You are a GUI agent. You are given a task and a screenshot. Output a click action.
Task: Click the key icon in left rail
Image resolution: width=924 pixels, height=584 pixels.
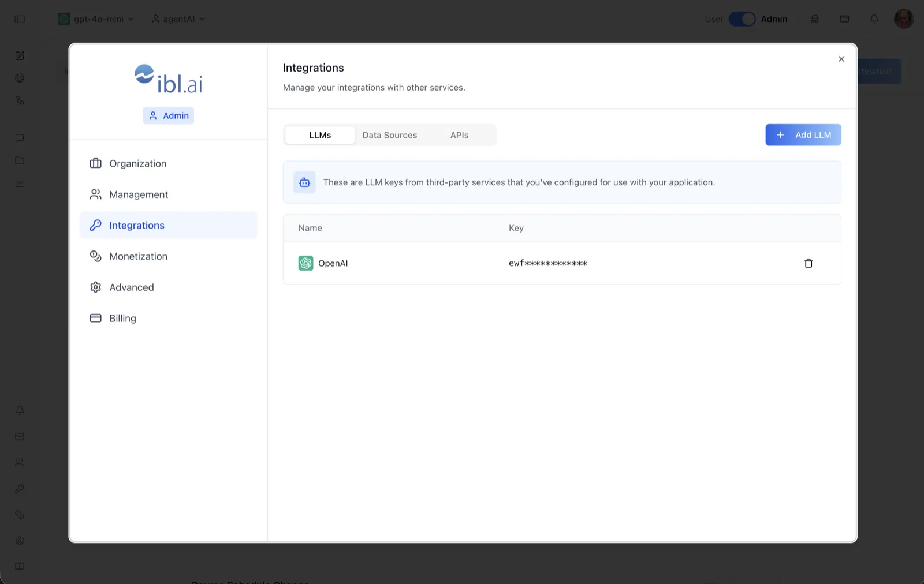(20, 488)
